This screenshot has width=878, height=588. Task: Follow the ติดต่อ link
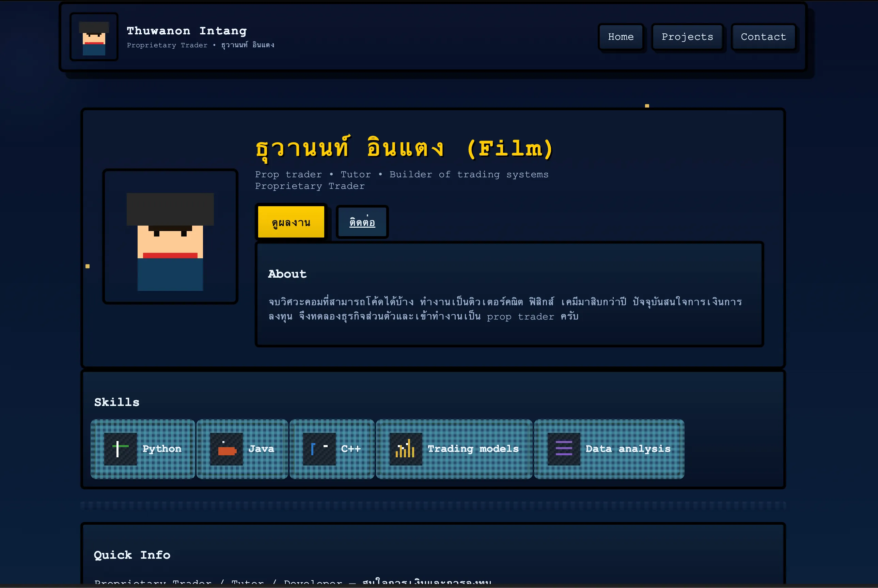point(361,222)
